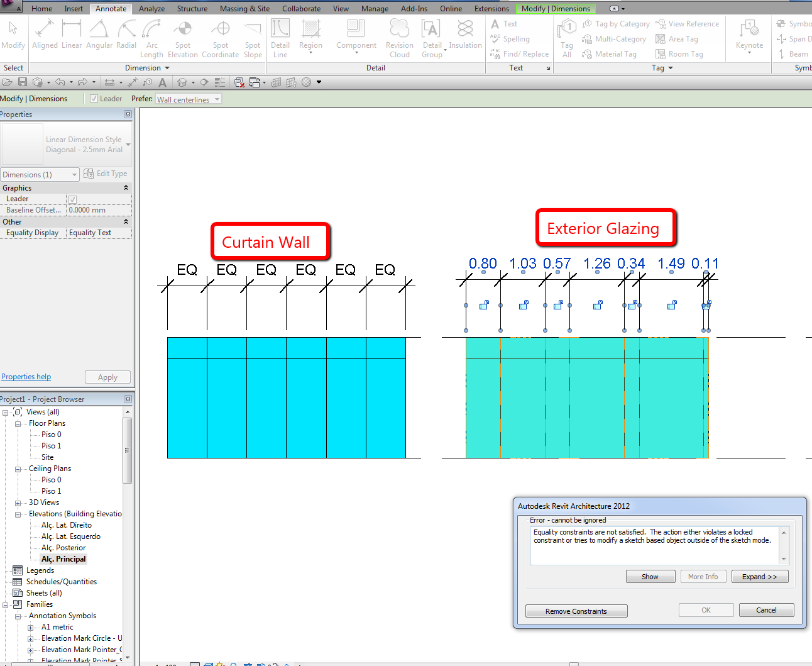Click the Baseline Offset value field
Image resolution: width=812 pixels, height=666 pixels.
(x=99, y=210)
